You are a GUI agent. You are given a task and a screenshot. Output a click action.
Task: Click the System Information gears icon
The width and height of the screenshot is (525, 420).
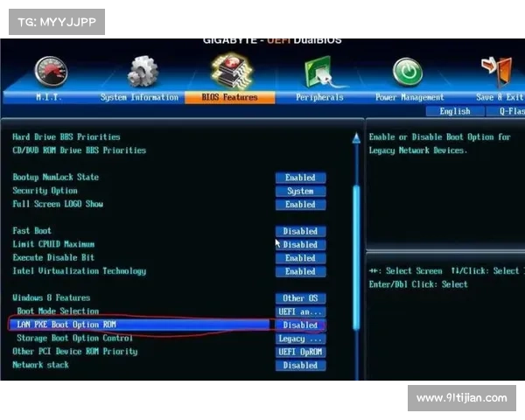[143, 72]
